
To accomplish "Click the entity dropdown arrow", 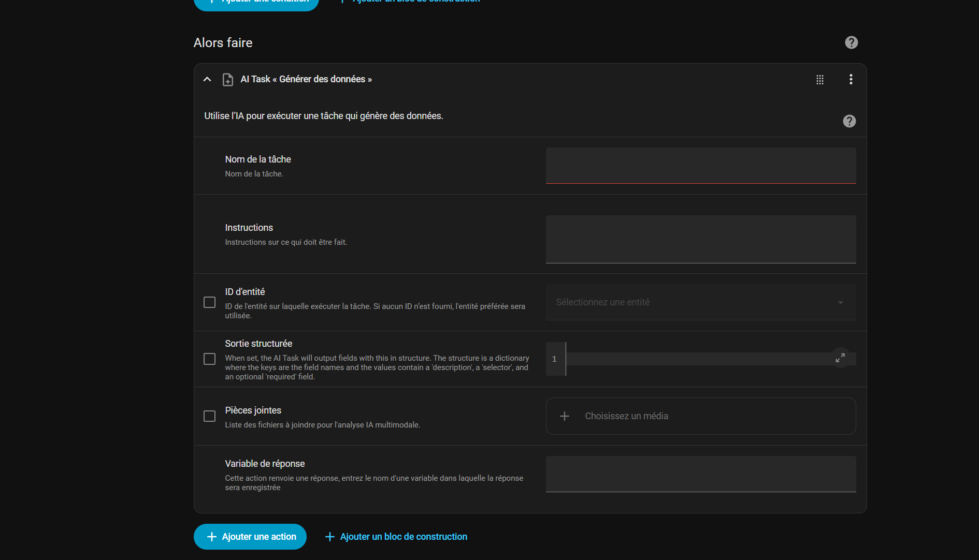I will coord(840,303).
